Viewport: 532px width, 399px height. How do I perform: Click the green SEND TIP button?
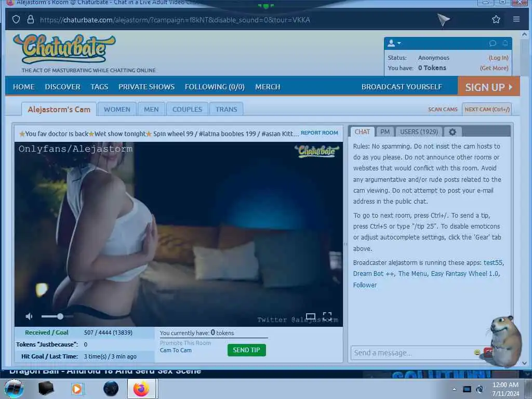pyautogui.click(x=247, y=350)
